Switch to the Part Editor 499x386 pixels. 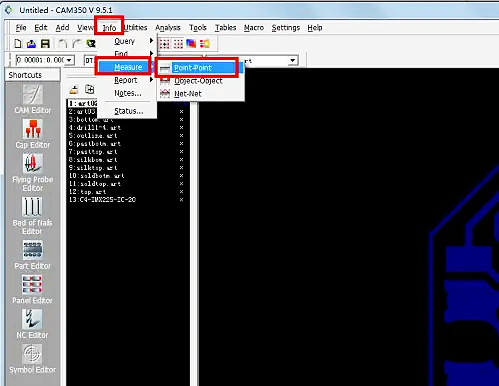coord(33,255)
